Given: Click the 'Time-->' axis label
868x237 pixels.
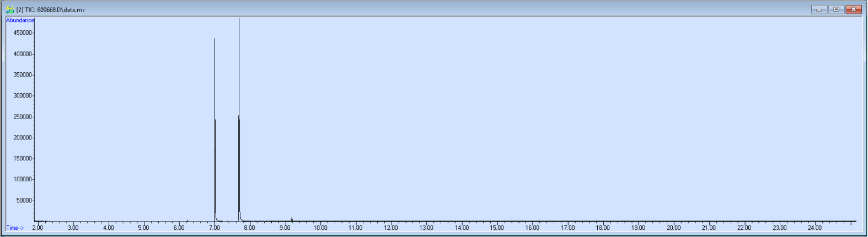Looking at the screenshot, I should pos(15,228).
